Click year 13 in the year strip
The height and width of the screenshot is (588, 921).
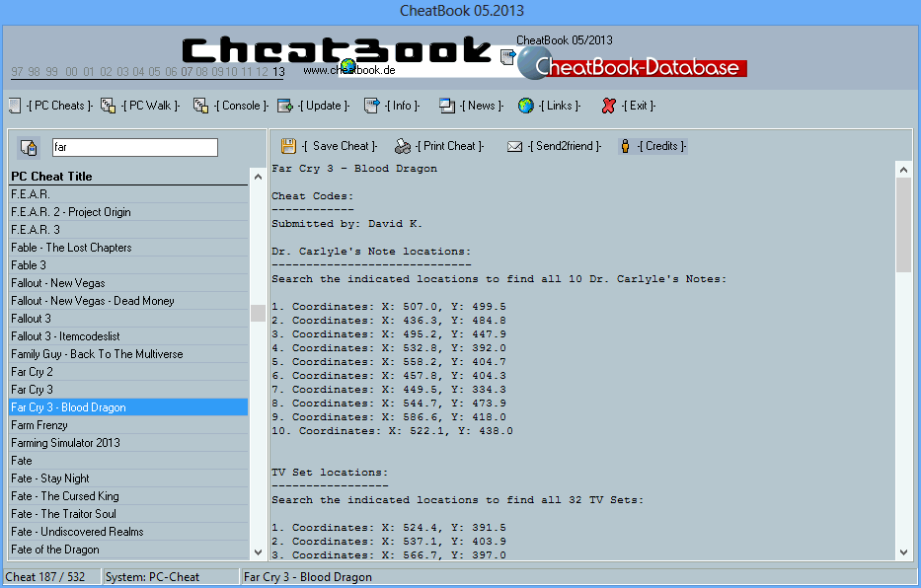(x=278, y=72)
